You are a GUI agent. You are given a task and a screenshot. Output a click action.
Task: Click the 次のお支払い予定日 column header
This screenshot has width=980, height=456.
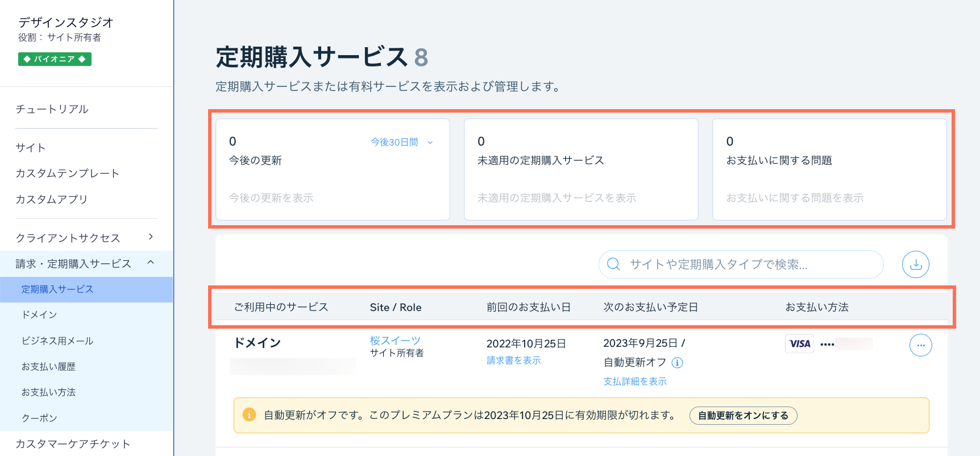click(x=650, y=308)
